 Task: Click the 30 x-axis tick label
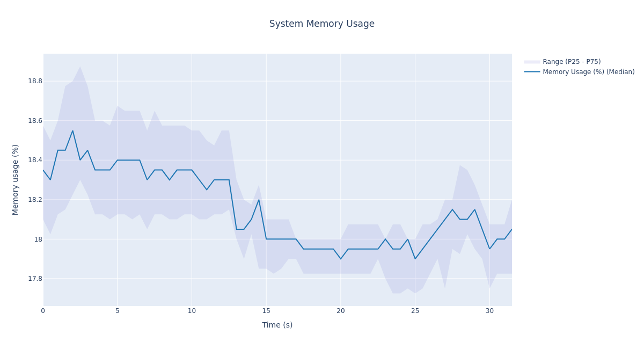pos(489,311)
